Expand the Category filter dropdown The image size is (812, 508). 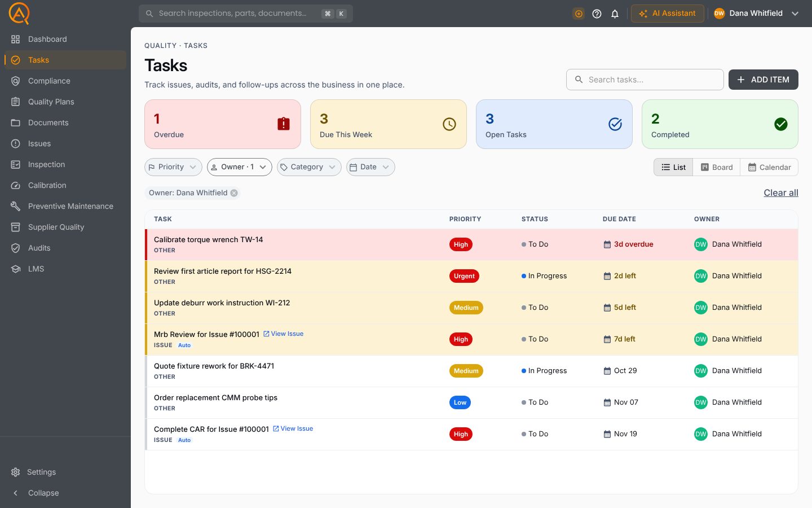click(x=309, y=167)
